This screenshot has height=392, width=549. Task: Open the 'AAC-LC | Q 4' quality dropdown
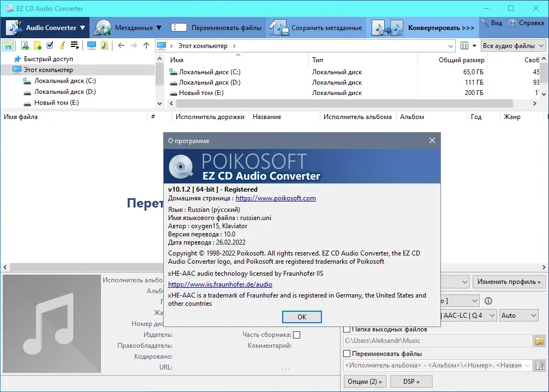point(468,316)
